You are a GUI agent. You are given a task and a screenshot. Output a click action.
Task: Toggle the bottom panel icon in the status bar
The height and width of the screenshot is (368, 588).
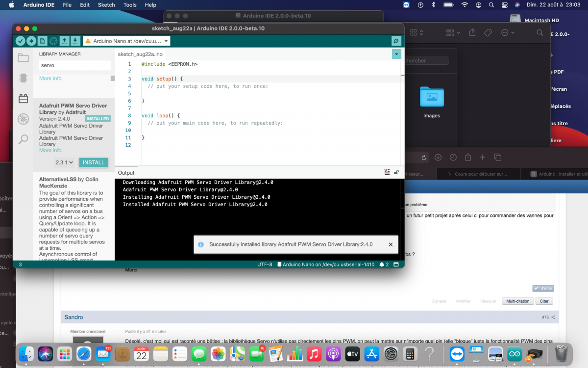coord(396,264)
